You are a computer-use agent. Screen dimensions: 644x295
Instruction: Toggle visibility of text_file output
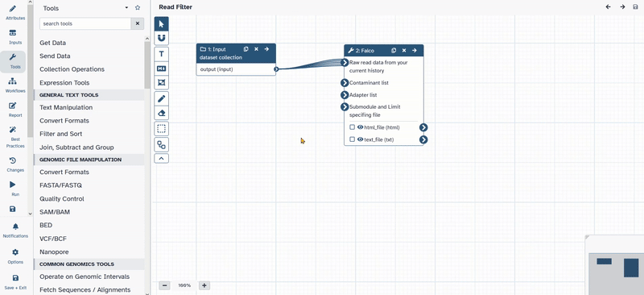[360, 139]
